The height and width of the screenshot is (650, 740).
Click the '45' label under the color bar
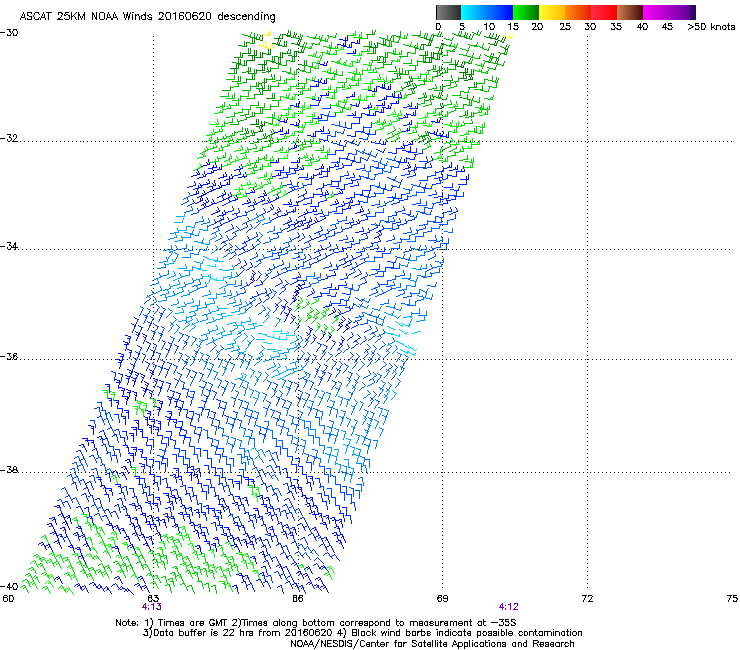667,26
